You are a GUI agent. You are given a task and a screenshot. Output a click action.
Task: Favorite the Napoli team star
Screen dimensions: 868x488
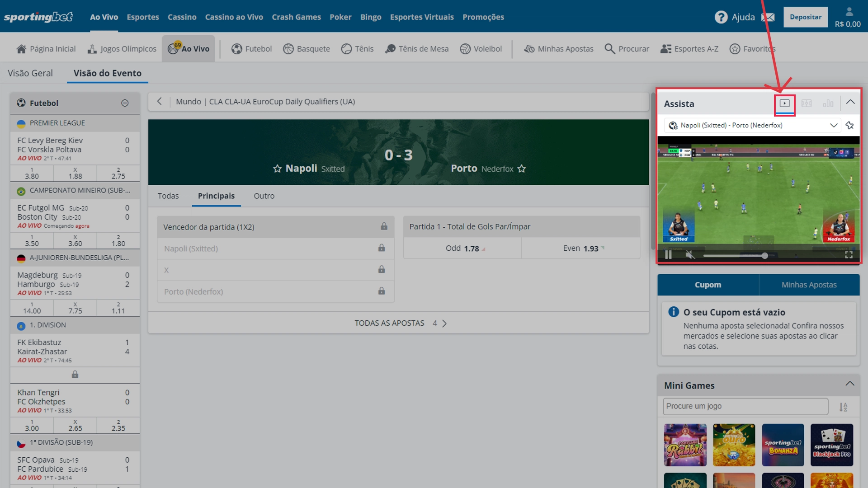tap(277, 169)
